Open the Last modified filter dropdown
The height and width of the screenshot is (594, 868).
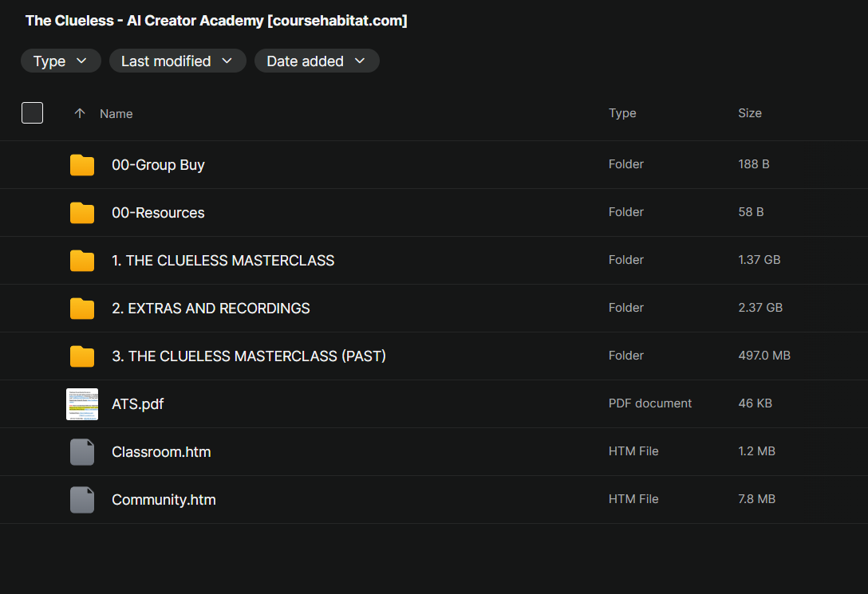(178, 61)
